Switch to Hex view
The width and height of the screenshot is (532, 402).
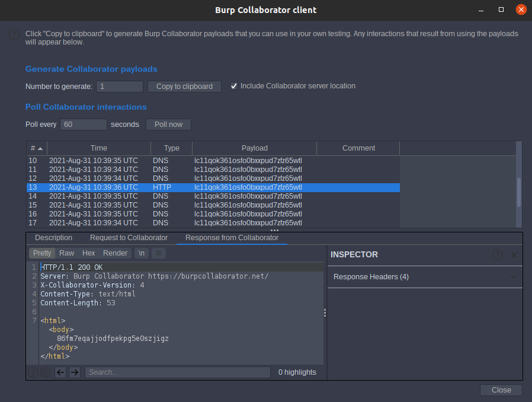tap(88, 253)
